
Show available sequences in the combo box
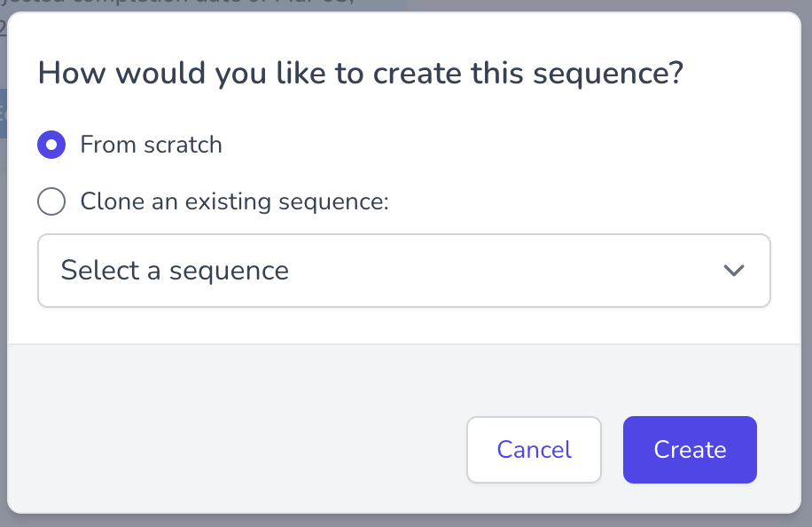click(x=403, y=271)
